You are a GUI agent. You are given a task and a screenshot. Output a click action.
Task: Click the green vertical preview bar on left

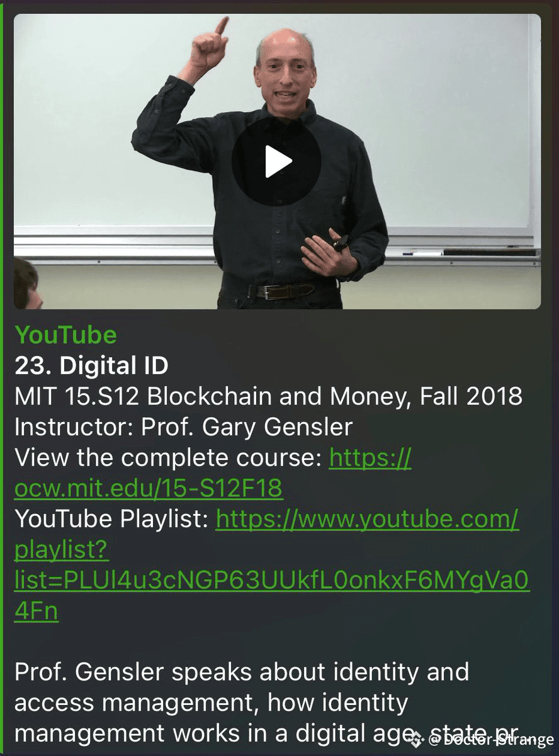[2, 378]
